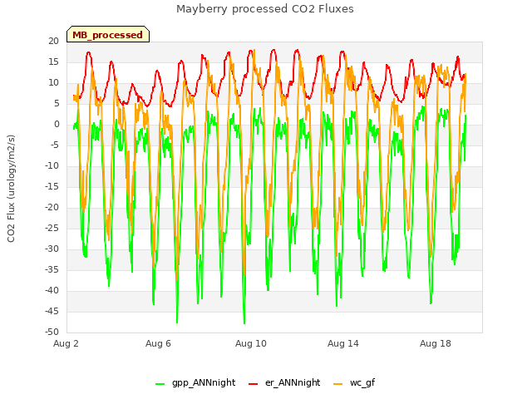This screenshot has width=532, height=399.
Task: Select the MB_processed label tab
Action: tap(108, 34)
